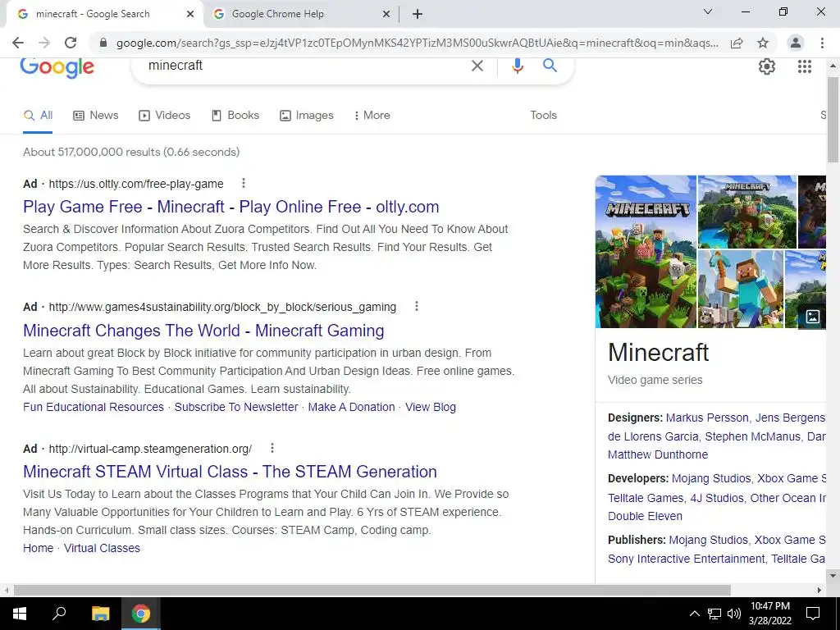Open Google quick settings gear
Screen dimensions: 840x630
click(767, 66)
